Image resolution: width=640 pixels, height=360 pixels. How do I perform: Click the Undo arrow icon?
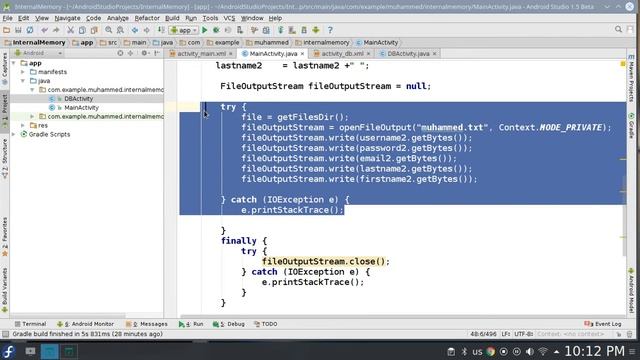44,30
